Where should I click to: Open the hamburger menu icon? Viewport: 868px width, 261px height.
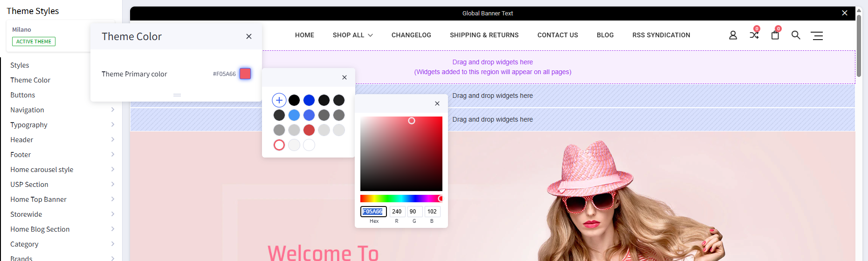pos(817,36)
